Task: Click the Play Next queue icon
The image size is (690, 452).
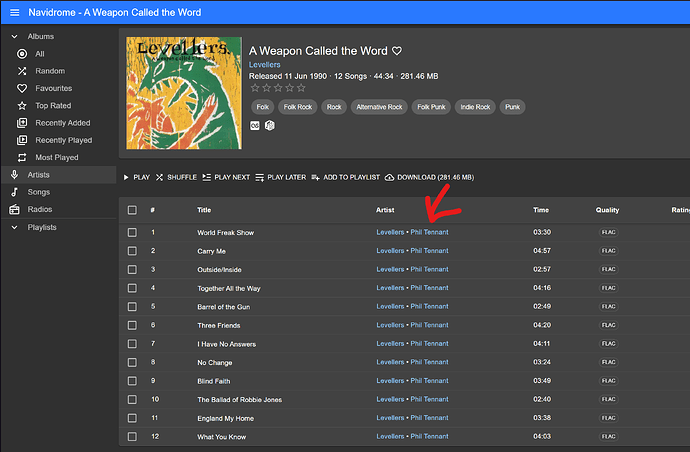Action: 206,177
